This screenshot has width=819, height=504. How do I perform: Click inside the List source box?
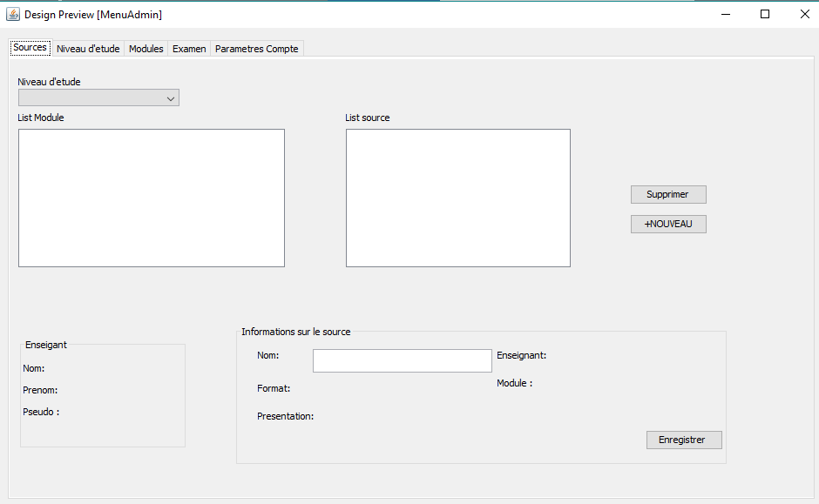(x=458, y=198)
